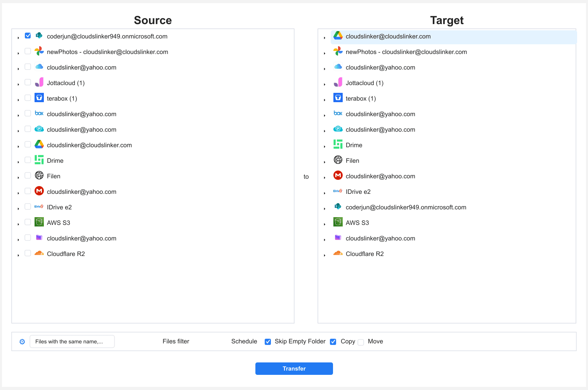Expand Source Filen tree node
This screenshot has width=588, height=390.
click(18, 178)
